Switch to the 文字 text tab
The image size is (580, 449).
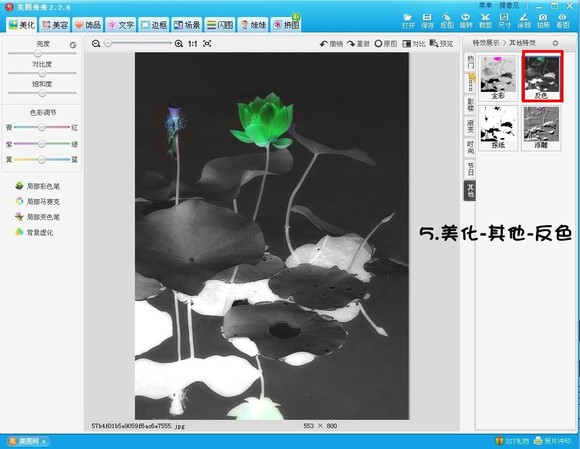[x=121, y=25]
